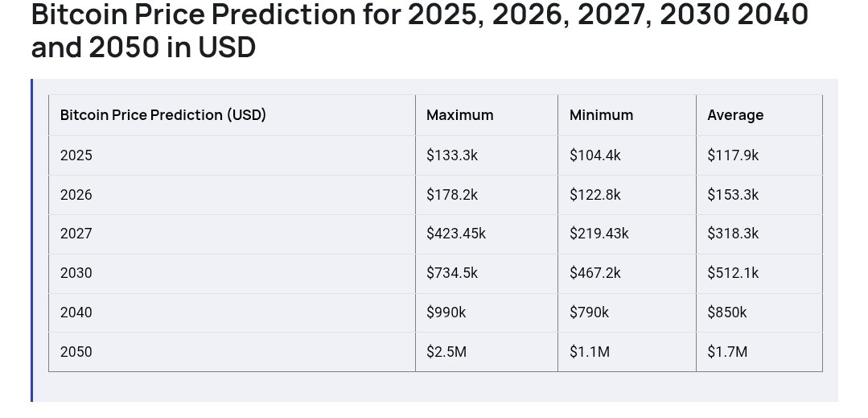
Task: Click the 2026 row label
Action: [76, 195]
